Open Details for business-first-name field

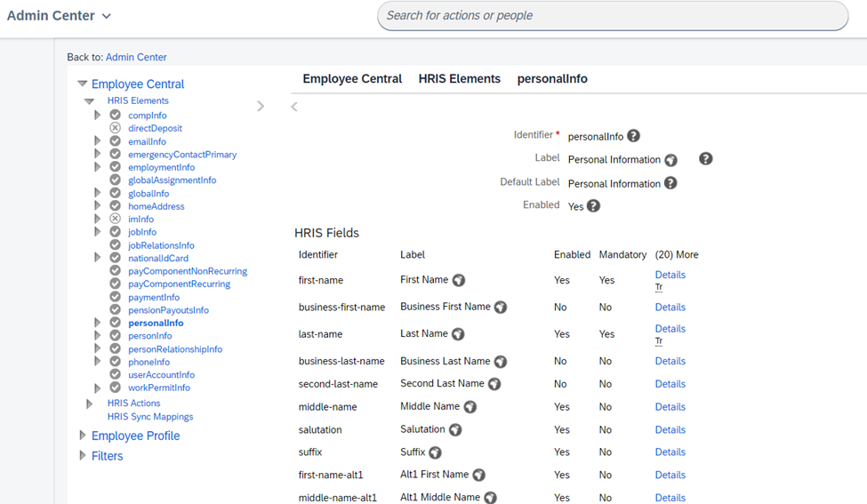670,308
